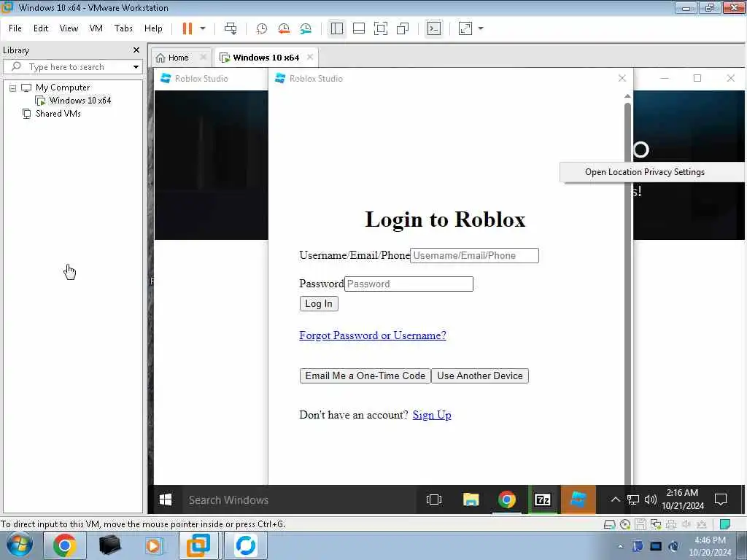Select Windows 10 x64 in library tree
This screenshot has width=747, height=560.
(80, 101)
